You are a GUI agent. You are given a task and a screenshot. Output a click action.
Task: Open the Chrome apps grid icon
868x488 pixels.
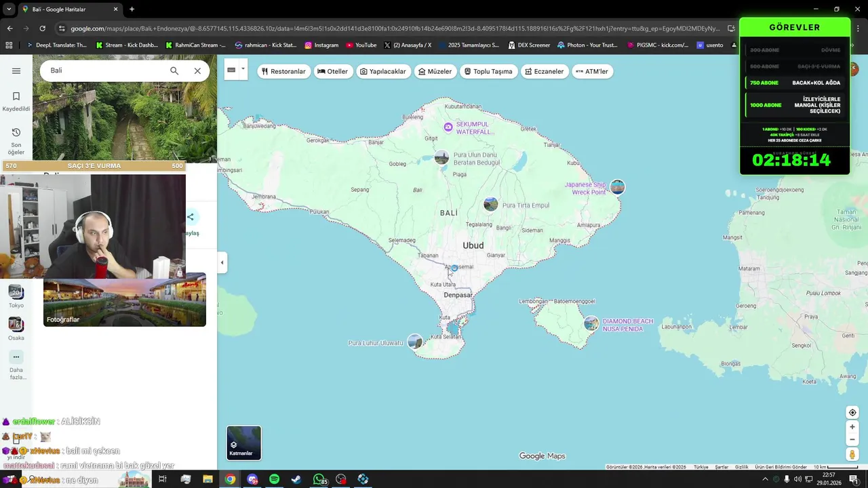pyautogui.click(x=9, y=45)
